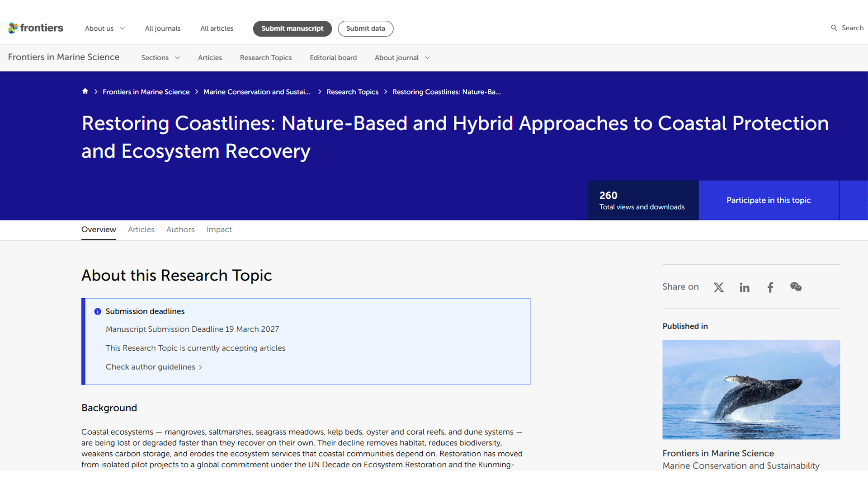Image resolution: width=868 pixels, height=488 pixels.
Task: Open Frontiers in Marine Science sidebar link
Action: tap(718, 453)
